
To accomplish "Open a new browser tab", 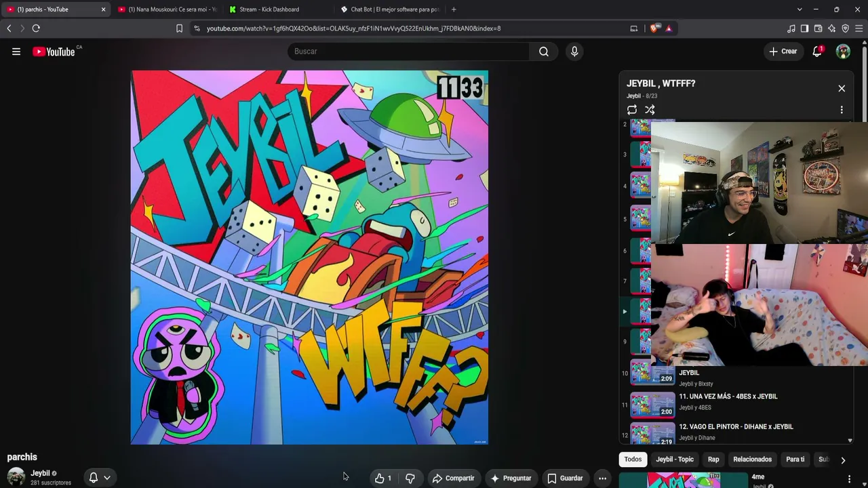I will 454,9.
